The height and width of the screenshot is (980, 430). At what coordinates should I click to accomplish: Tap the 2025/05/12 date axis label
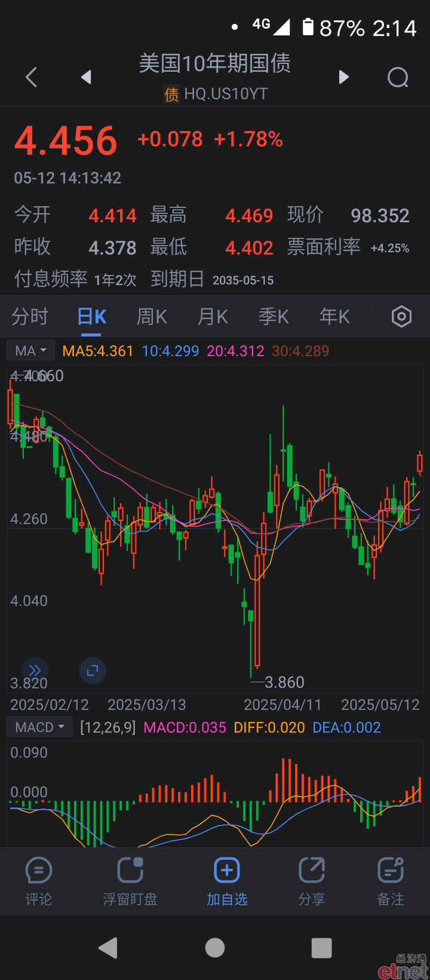(380, 705)
